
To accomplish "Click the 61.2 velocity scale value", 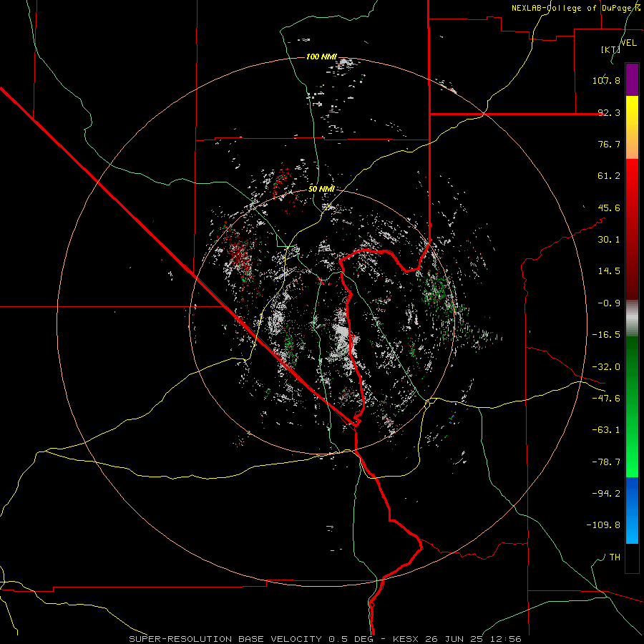I will (x=609, y=176).
